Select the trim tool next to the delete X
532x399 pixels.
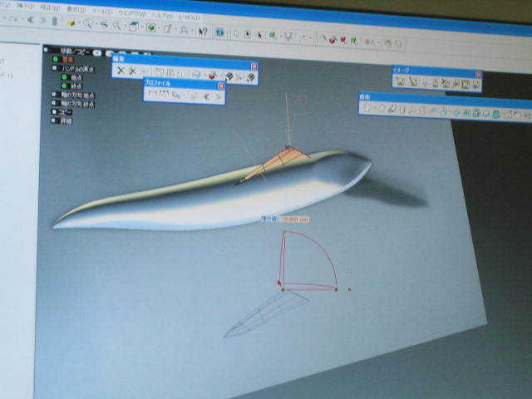click(132, 71)
